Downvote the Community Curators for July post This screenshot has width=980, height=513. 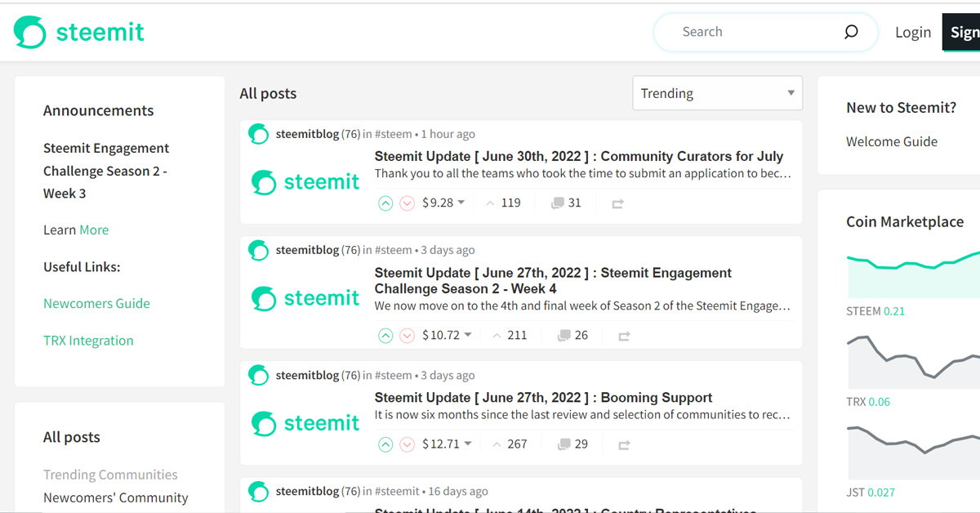tap(407, 203)
